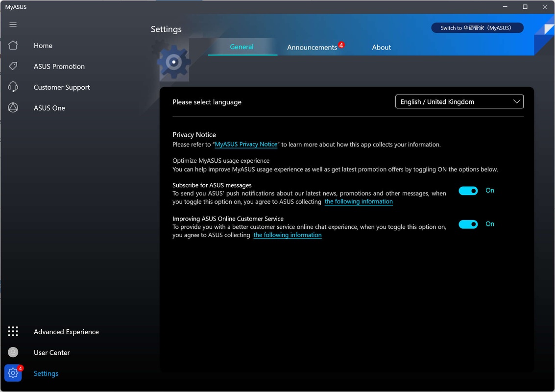Select Settings label in sidebar
Screen dimensions: 555x392
[x=46, y=373]
